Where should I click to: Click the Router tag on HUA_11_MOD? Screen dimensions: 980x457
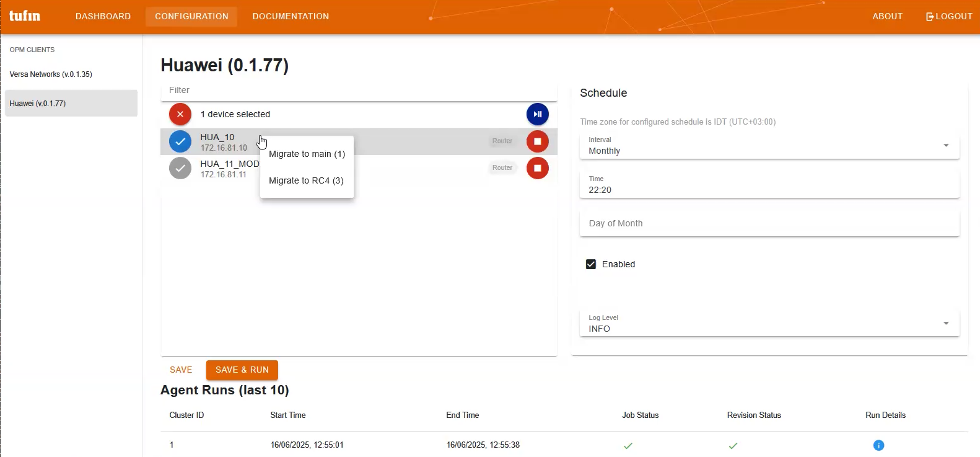pos(502,167)
